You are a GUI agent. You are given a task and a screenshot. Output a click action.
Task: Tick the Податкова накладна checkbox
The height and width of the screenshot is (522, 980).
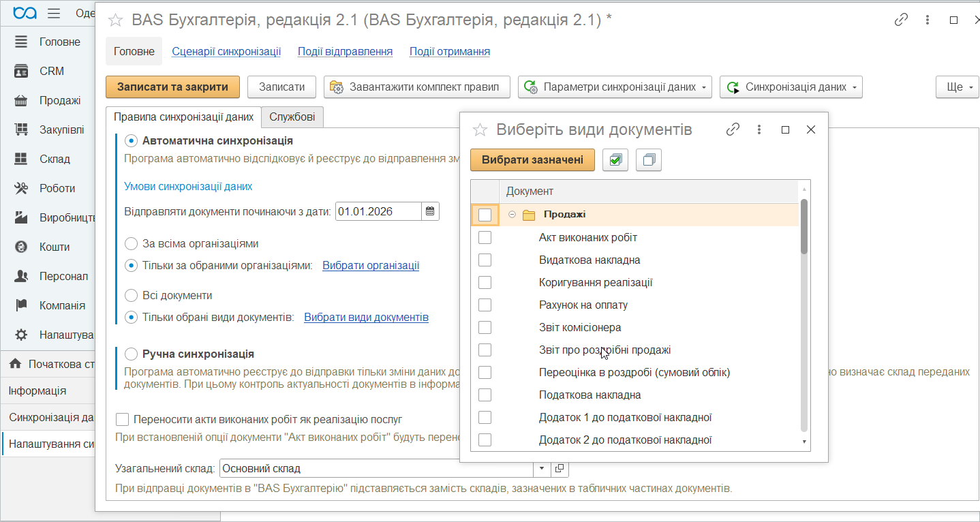click(485, 395)
